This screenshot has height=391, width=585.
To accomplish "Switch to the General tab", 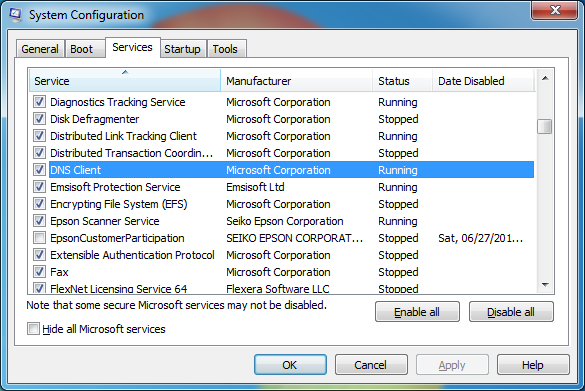I will point(40,49).
